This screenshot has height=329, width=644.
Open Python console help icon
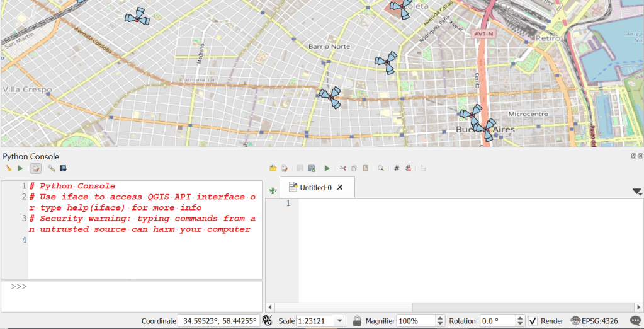(64, 168)
